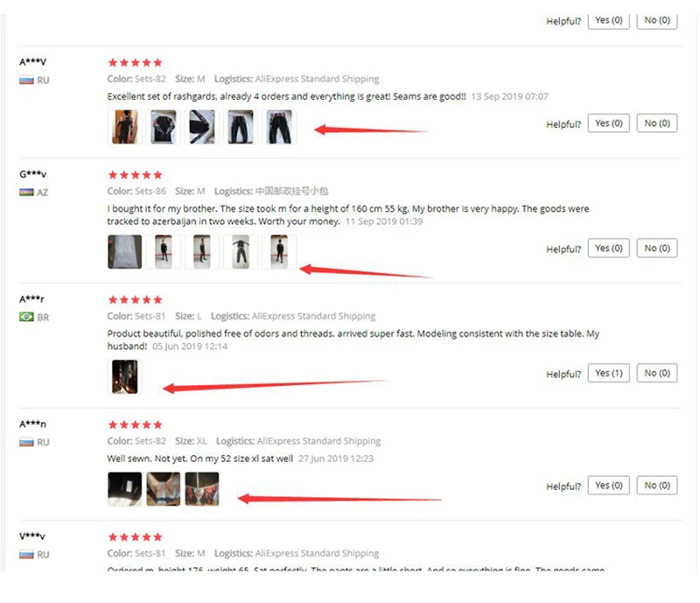The image size is (700, 603).
Task: Open the first dark photo in A***n's review
Action: tap(125, 488)
